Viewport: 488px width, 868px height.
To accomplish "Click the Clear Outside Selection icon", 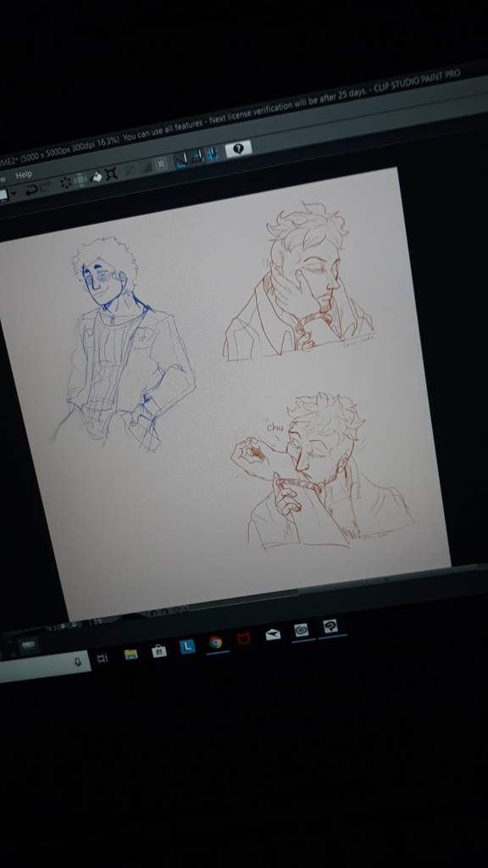I will 80,180.
